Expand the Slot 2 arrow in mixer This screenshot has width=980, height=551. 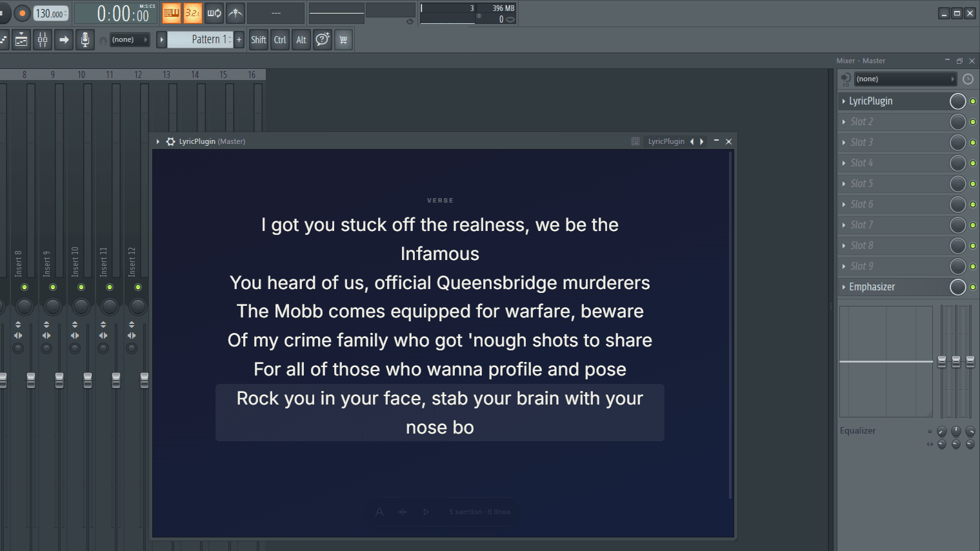point(844,122)
